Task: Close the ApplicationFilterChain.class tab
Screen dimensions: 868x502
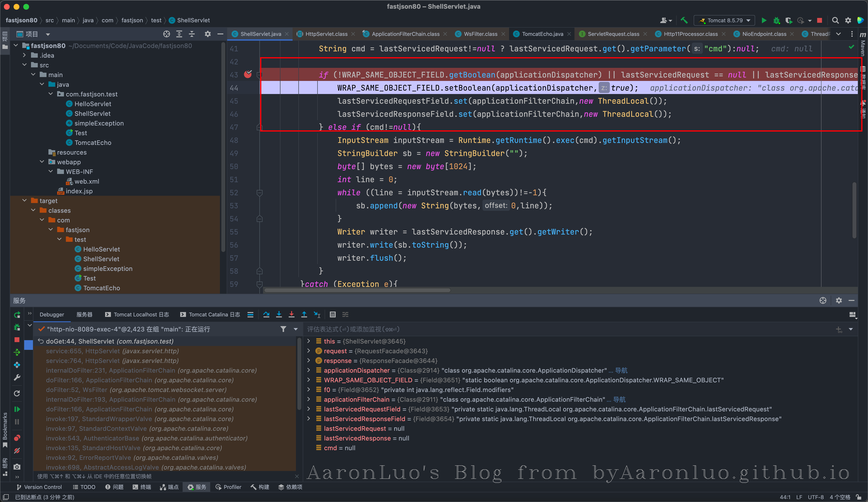Action: pyautogui.click(x=445, y=34)
